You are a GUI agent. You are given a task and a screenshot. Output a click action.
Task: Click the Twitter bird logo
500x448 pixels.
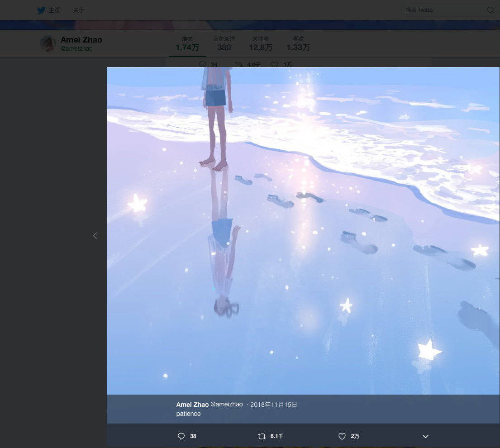click(x=41, y=10)
